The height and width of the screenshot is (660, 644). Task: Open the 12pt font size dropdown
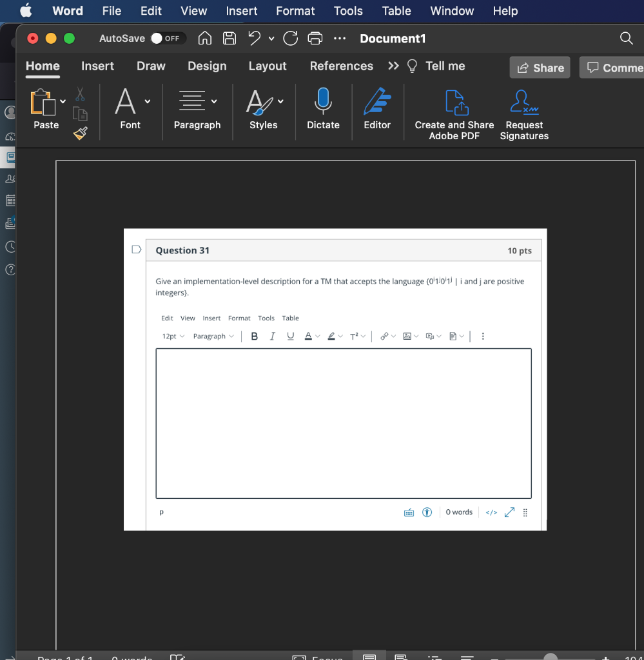coord(171,336)
